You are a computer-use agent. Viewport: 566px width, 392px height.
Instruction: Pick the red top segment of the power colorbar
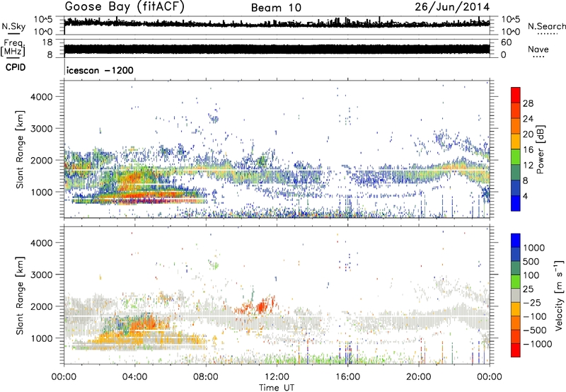tap(516, 95)
